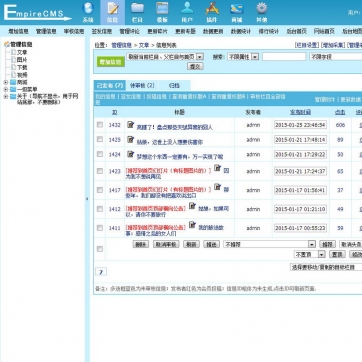Click edit icon for article ID 1424

pyautogui.click(x=131, y=154)
